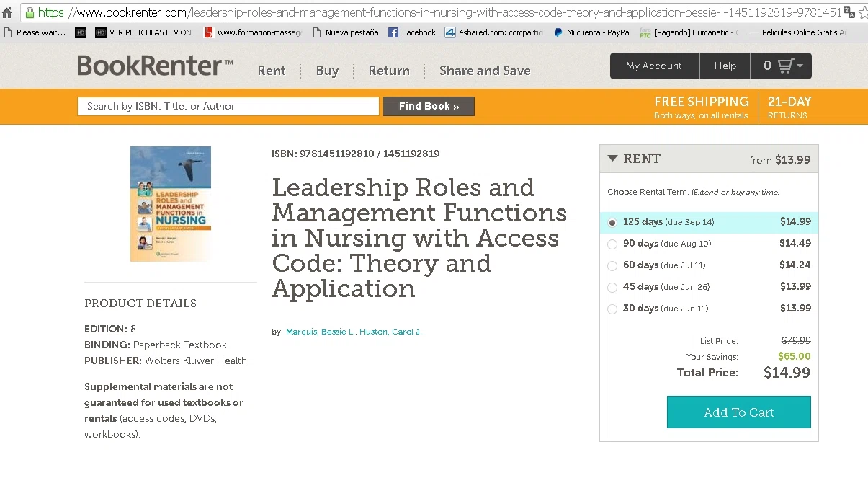Viewport: 868px width, 504px height.
Task: Open the Help page
Action: pos(725,66)
